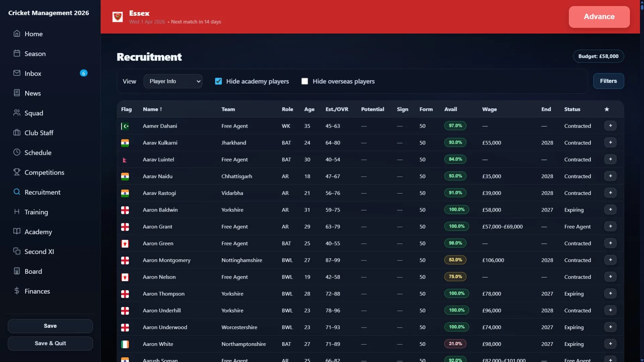Sort players by the Wage header
This screenshot has width=644, height=362.
[x=489, y=109]
